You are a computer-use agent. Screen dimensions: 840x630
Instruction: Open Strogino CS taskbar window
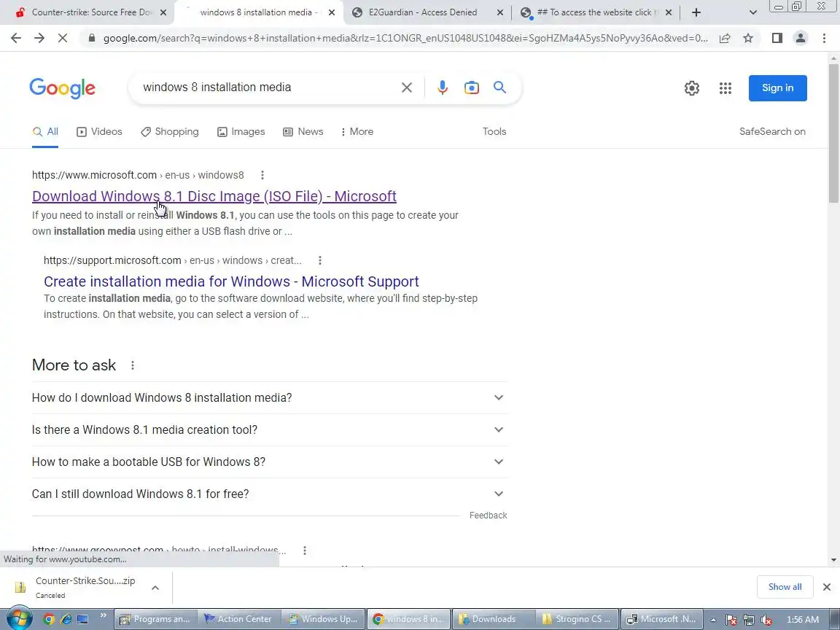click(577, 619)
